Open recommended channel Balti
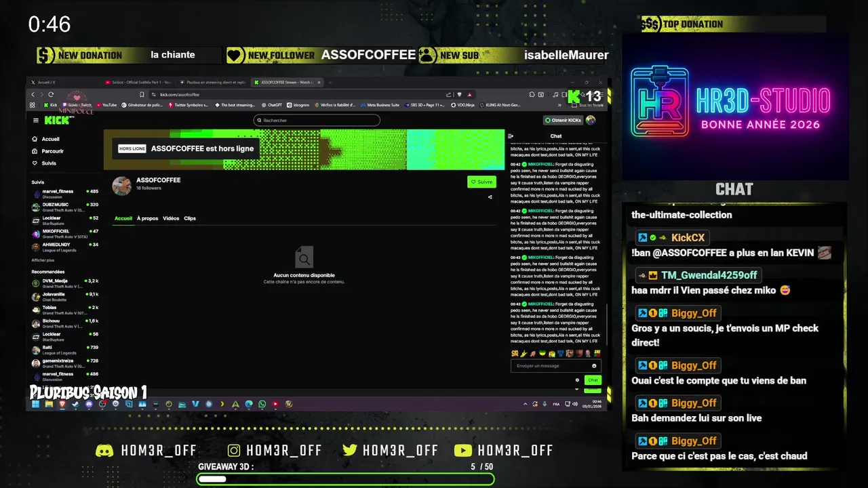 click(65, 350)
